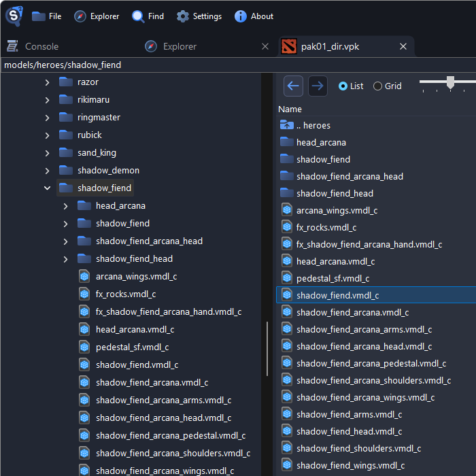Select shadow_fiend_arcana_wings.vmdl_c in file list
This screenshot has width=476, height=476.
tap(366, 397)
